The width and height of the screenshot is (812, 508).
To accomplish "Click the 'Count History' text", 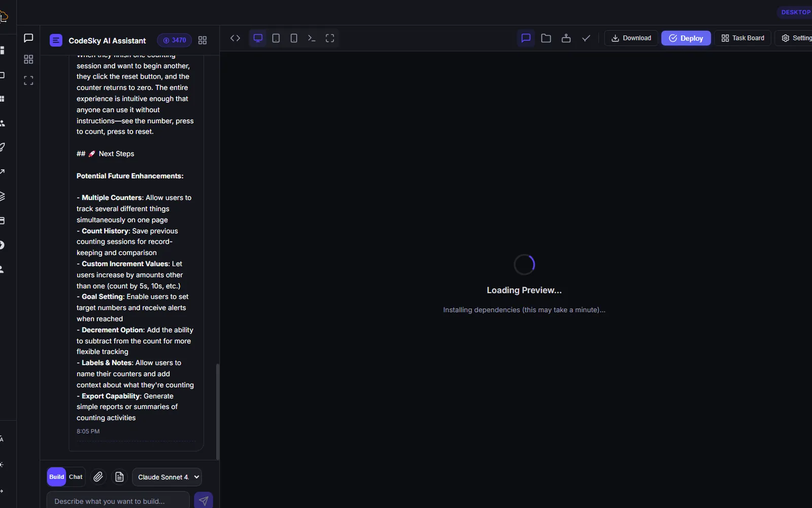I will [106, 231].
